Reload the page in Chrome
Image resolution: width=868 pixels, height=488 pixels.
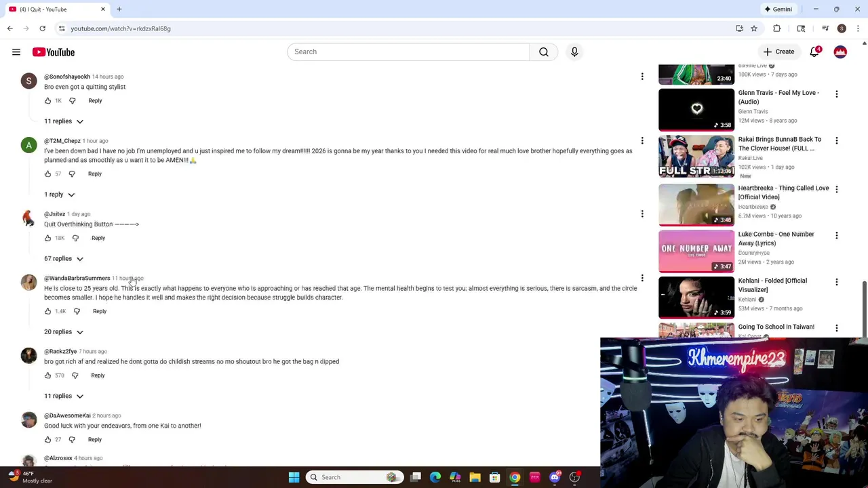pyautogui.click(x=42, y=28)
